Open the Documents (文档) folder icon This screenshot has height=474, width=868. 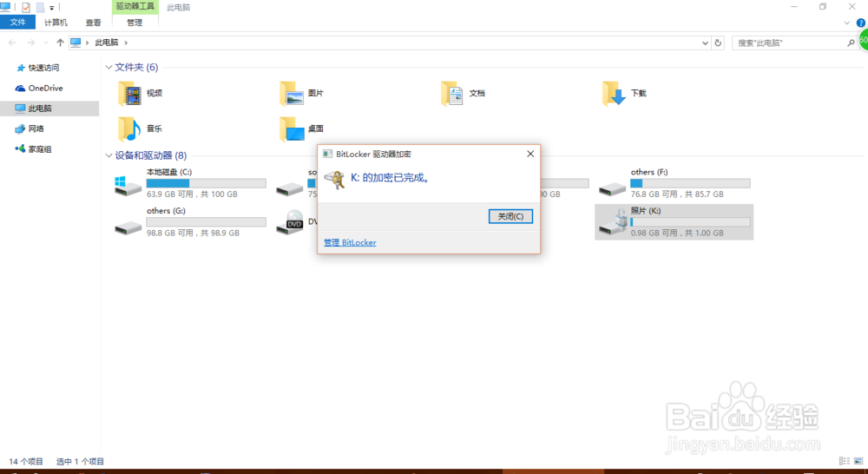pyautogui.click(x=452, y=93)
